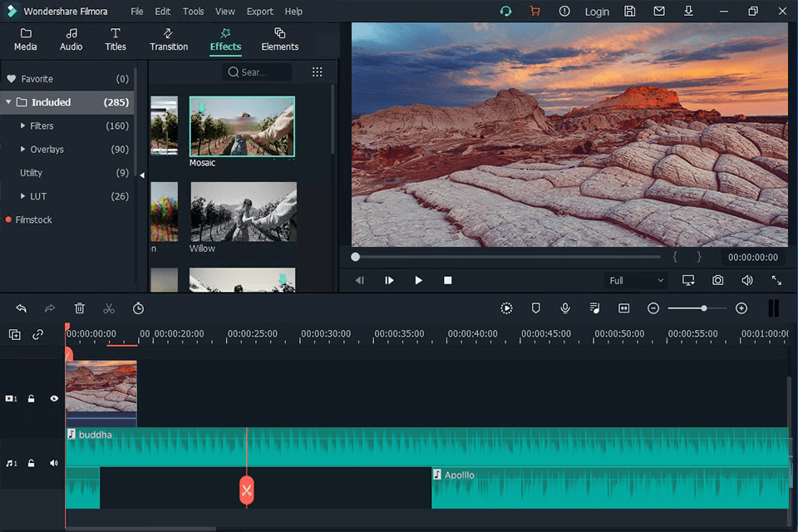Image resolution: width=798 pixels, height=532 pixels.
Task: Select the Favorite category
Action: pos(67,79)
